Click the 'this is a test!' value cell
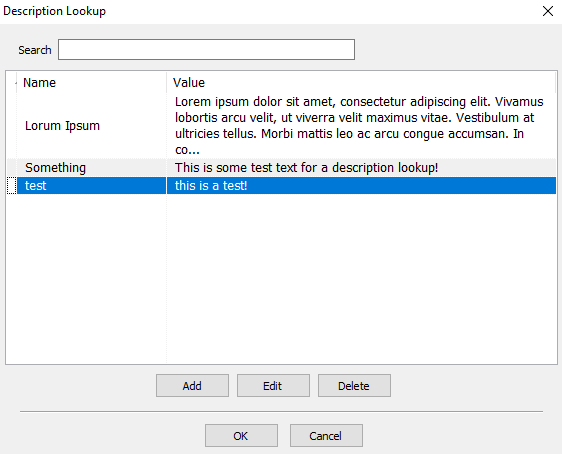Viewport: 562px width, 454px height. pos(361,186)
